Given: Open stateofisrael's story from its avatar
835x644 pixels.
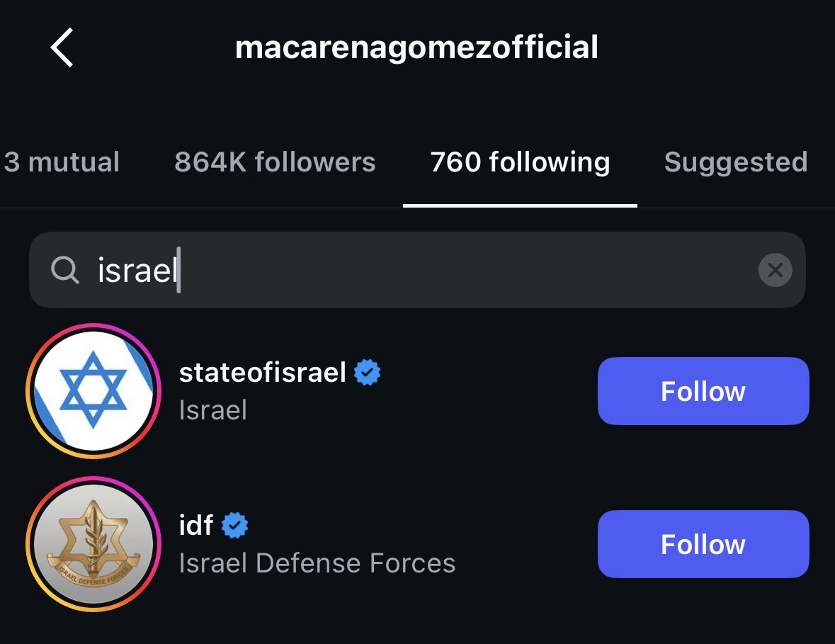Looking at the screenshot, I should click(93, 391).
